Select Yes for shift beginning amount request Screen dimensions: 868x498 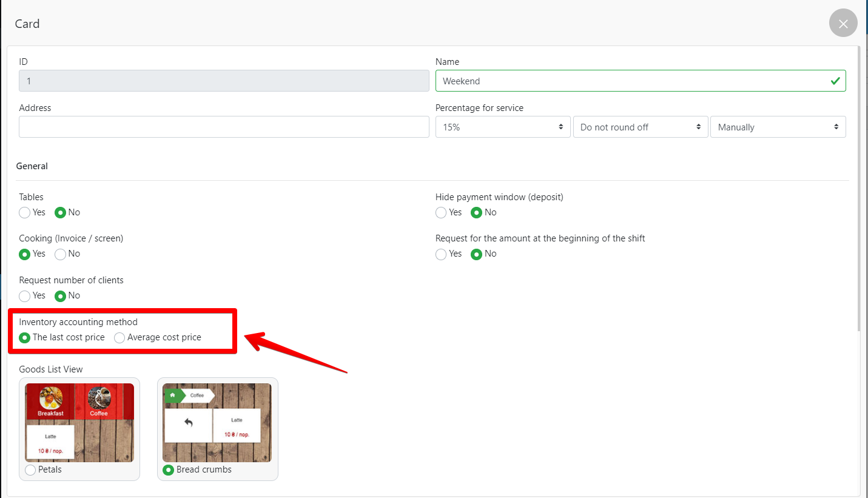click(441, 254)
